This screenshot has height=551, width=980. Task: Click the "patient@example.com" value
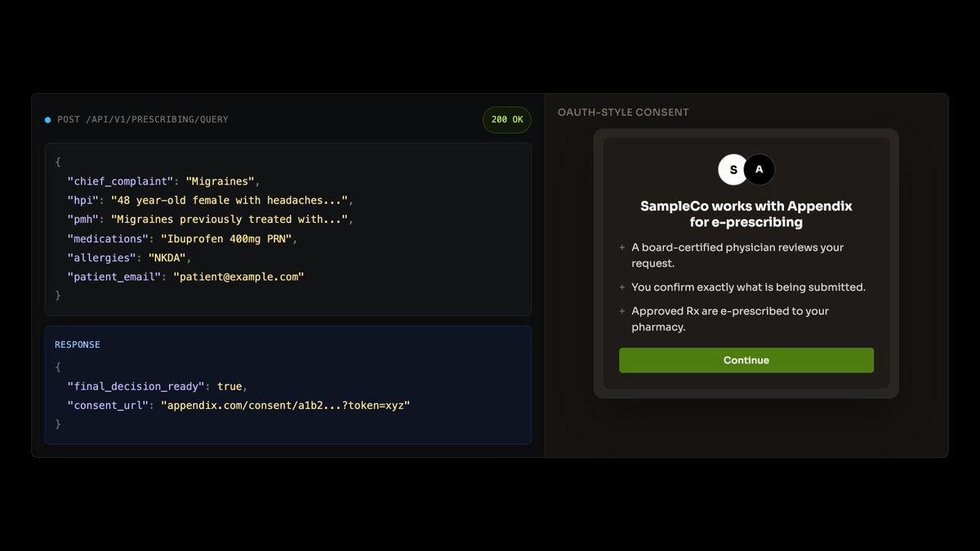click(238, 277)
